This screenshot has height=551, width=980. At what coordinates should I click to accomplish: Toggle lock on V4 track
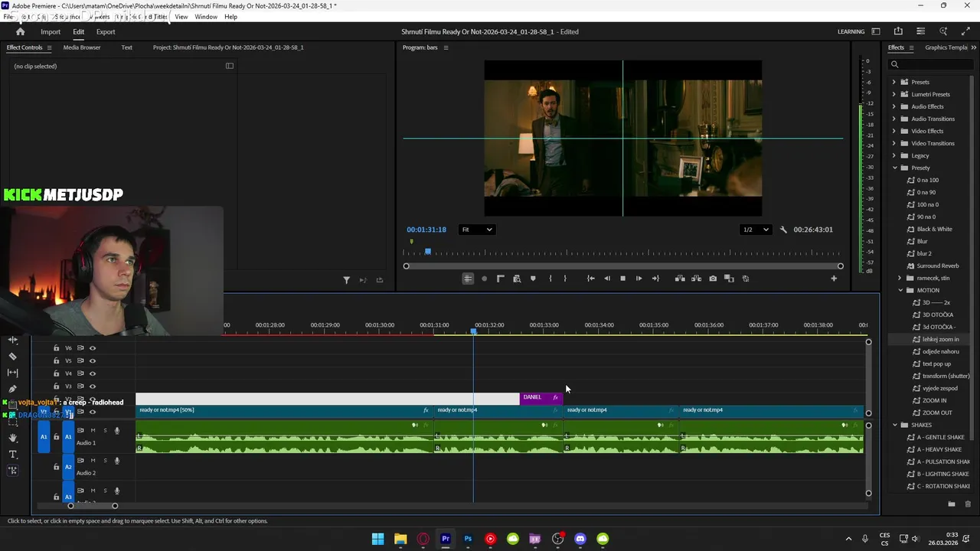(x=56, y=373)
